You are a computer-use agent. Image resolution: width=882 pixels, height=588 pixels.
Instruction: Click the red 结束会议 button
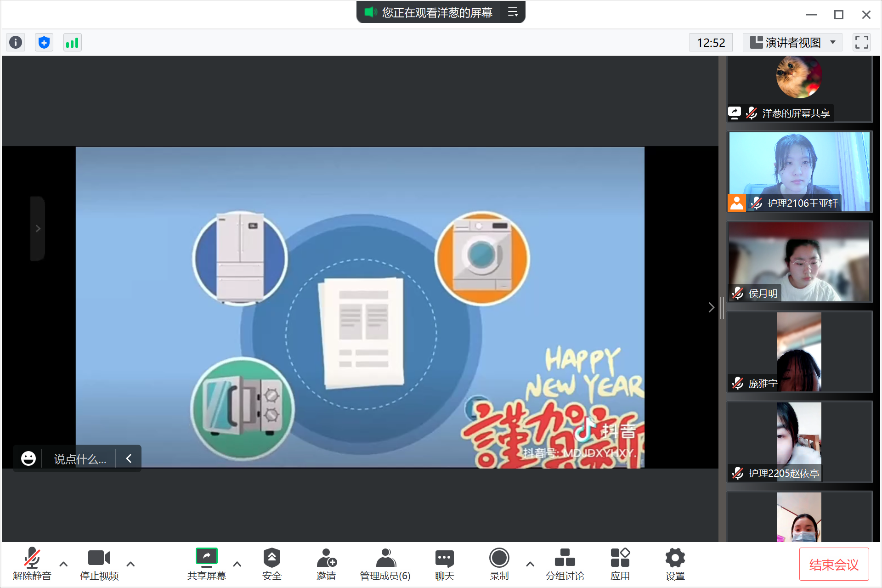pyautogui.click(x=833, y=564)
